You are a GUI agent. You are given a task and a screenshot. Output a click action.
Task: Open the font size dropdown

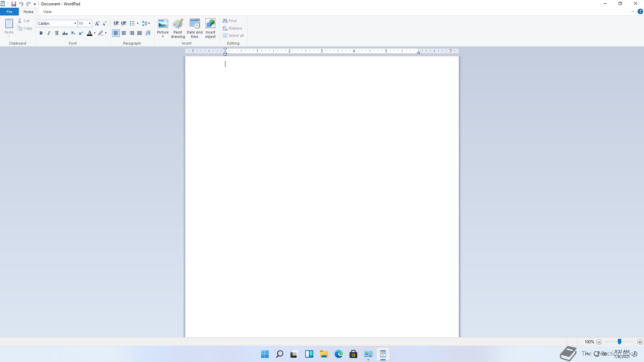pyautogui.click(x=90, y=23)
